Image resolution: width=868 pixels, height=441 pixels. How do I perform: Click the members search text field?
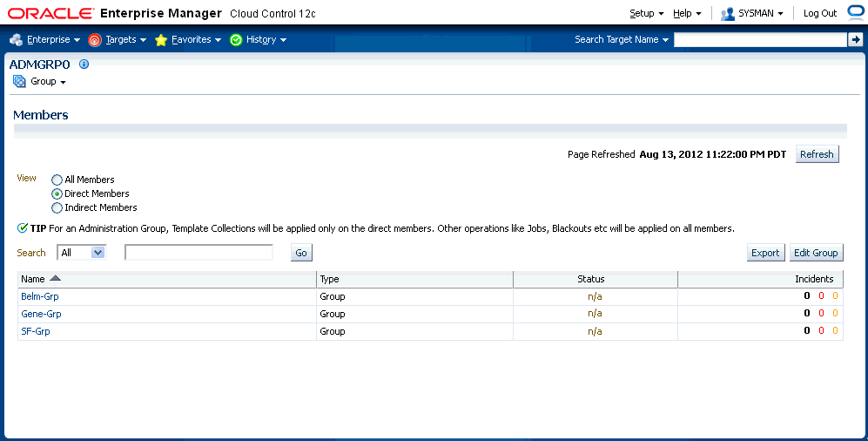click(x=198, y=253)
